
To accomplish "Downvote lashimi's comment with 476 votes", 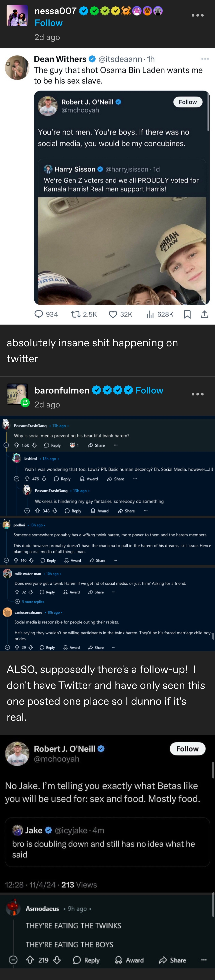I will coord(44,479).
